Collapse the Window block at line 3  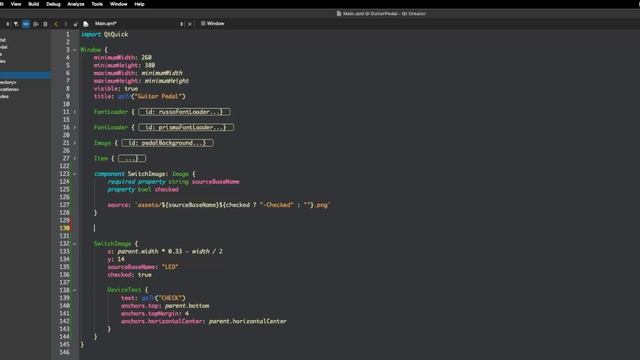[75, 50]
